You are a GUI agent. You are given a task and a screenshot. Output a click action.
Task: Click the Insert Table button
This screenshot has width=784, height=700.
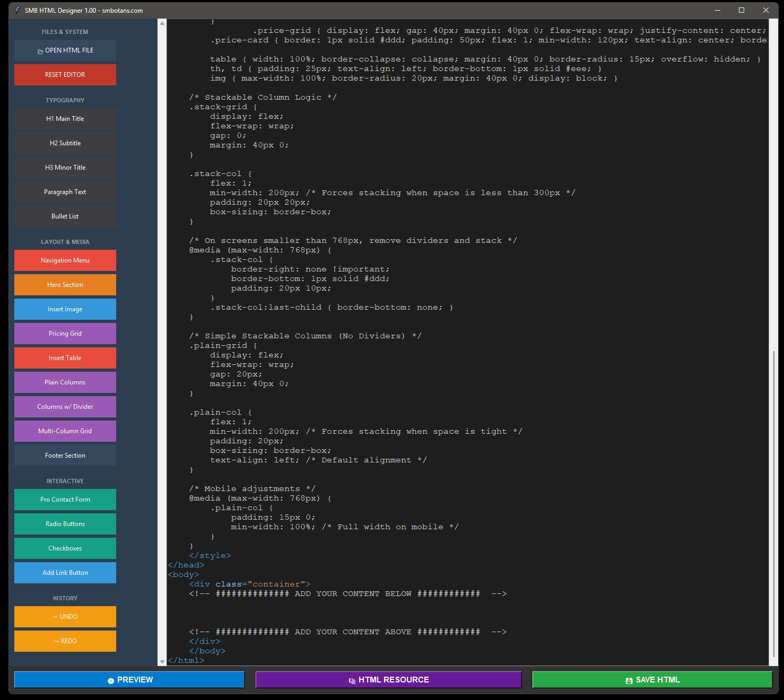65,358
